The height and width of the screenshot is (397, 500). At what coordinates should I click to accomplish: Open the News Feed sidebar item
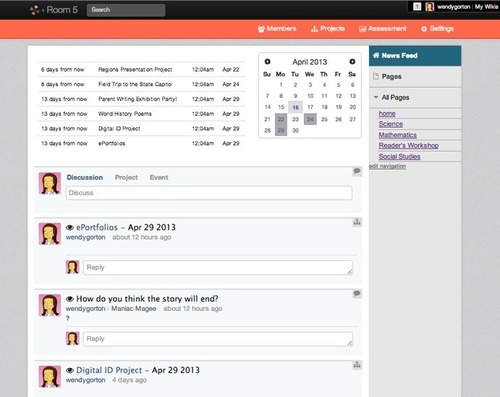pyautogui.click(x=415, y=56)
